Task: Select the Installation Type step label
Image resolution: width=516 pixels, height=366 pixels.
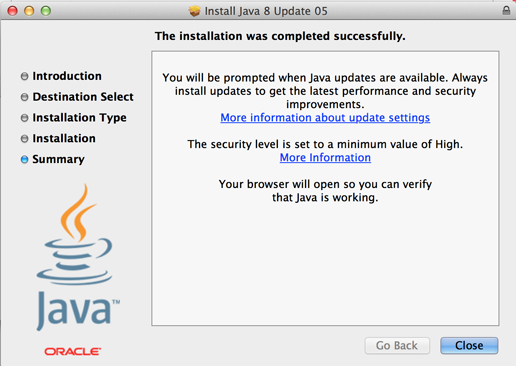Action: tap(79, 118)
